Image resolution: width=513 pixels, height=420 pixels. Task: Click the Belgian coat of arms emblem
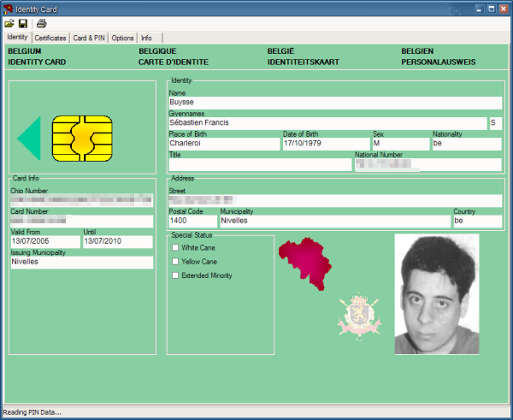359,316
